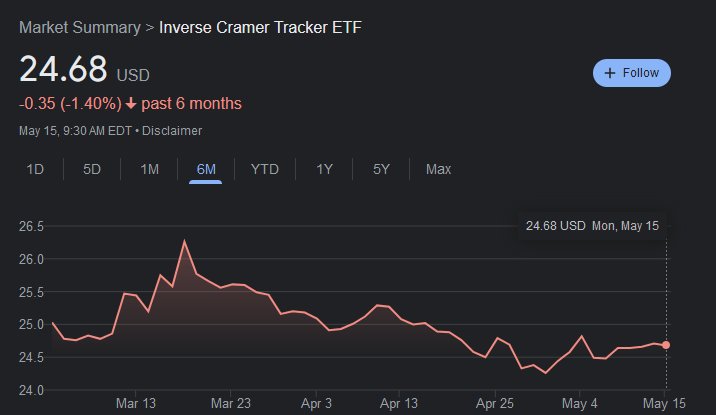Click the May 15 data point marker
Screen dimensions: 716x415
(x=666, y=345)
